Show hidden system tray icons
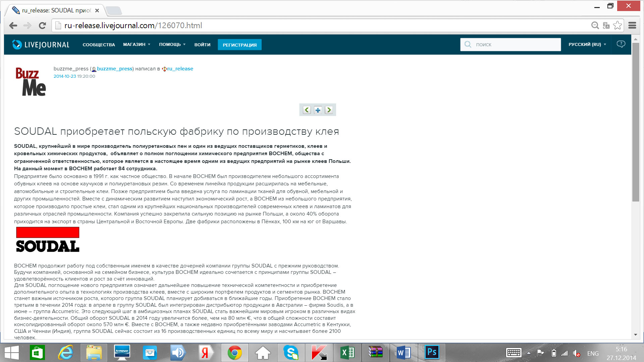644x362 pixels. click(x=529, y=353)
